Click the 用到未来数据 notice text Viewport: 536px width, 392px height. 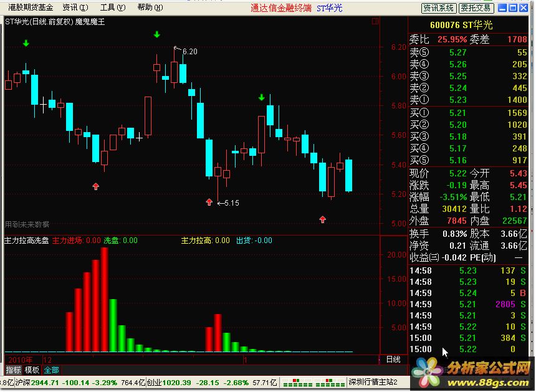pos(27,224)
